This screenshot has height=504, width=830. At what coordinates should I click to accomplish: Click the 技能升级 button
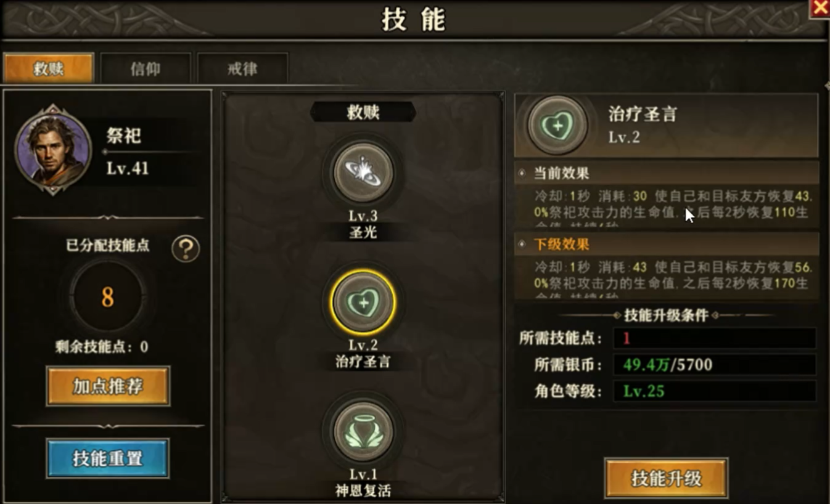(x=667, y=478)
